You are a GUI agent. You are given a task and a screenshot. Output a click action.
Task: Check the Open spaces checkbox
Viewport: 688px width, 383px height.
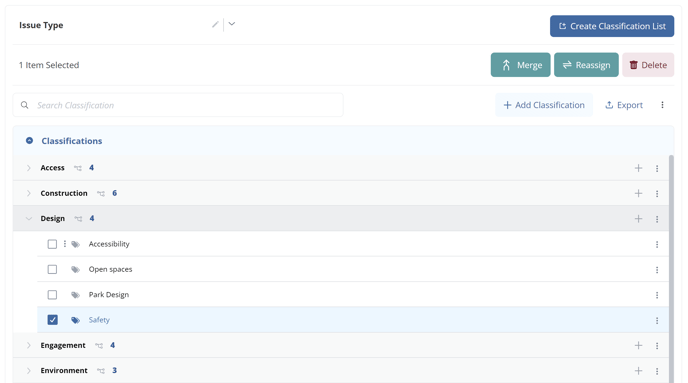[52, 269]
